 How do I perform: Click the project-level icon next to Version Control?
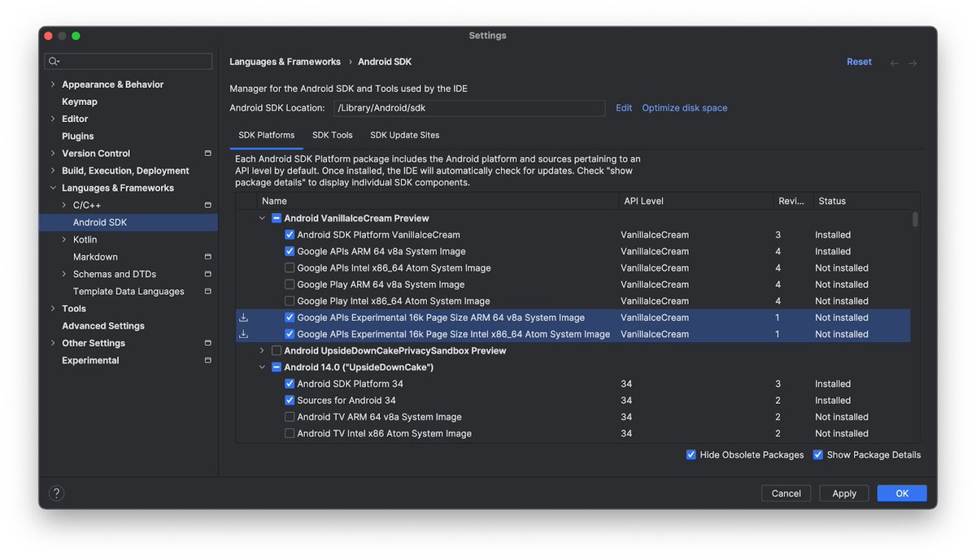tap(207, 154)
